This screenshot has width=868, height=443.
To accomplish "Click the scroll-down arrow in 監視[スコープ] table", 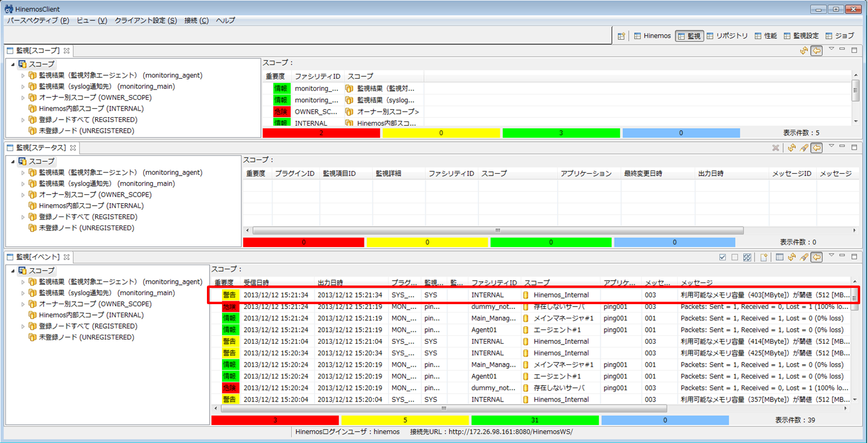I will (856, 121).
